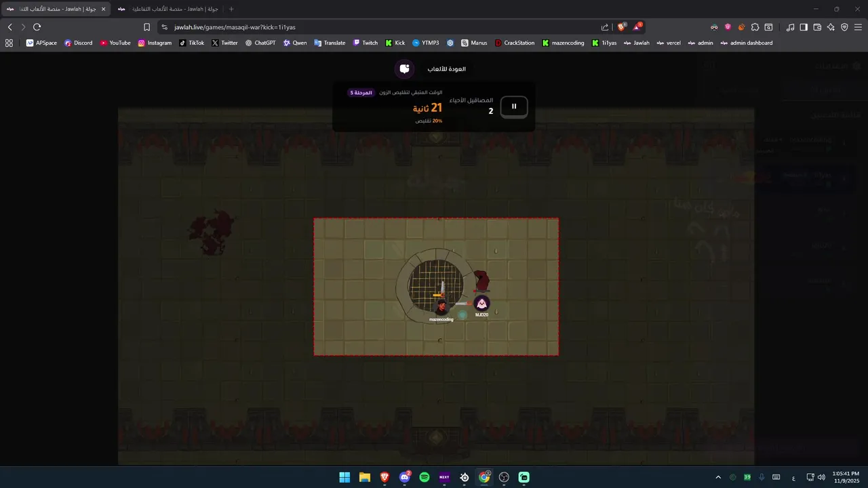Click the mazencoding player character

[x=441, y=307]
